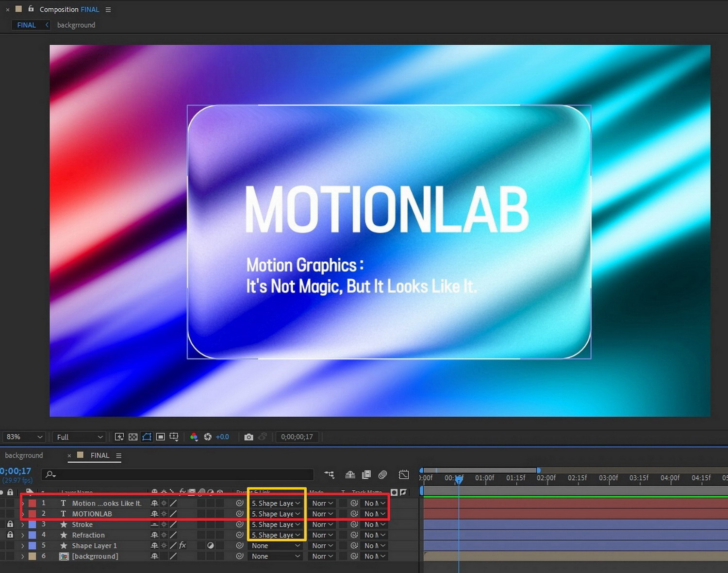The height and width of the screenshot is (573, 728).
Task: Open the Composition panel menu icon
Action: (x=108, y=10)
